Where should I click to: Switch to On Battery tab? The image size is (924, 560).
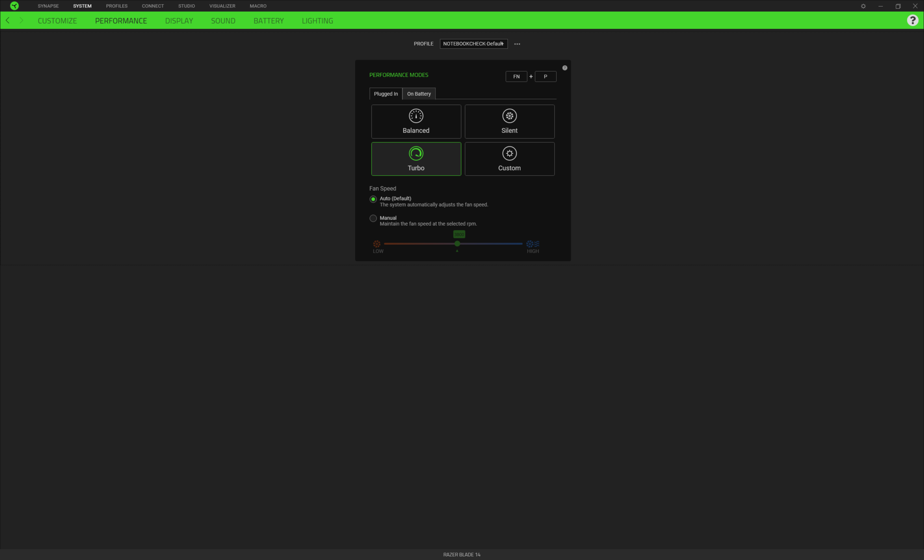tap(419, 94)
